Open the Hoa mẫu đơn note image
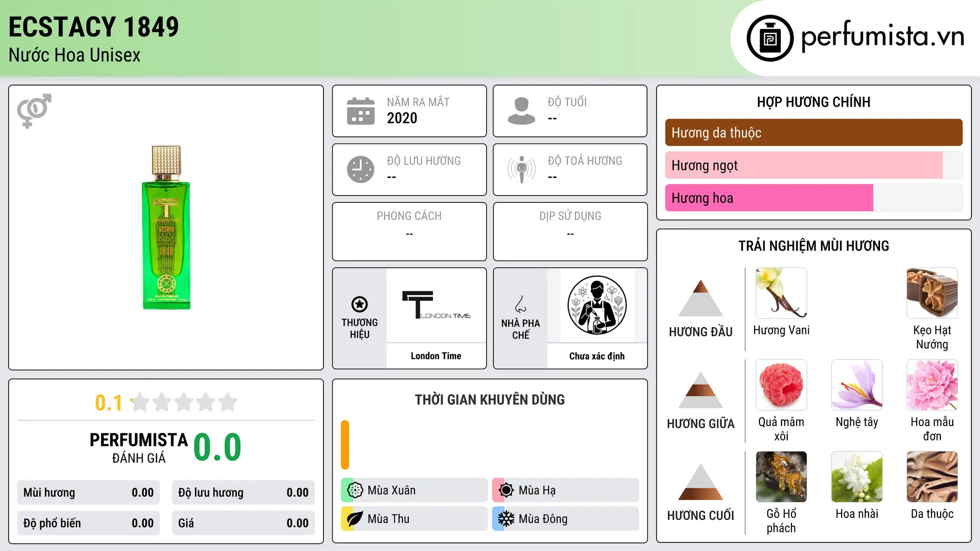 (932, 385)
